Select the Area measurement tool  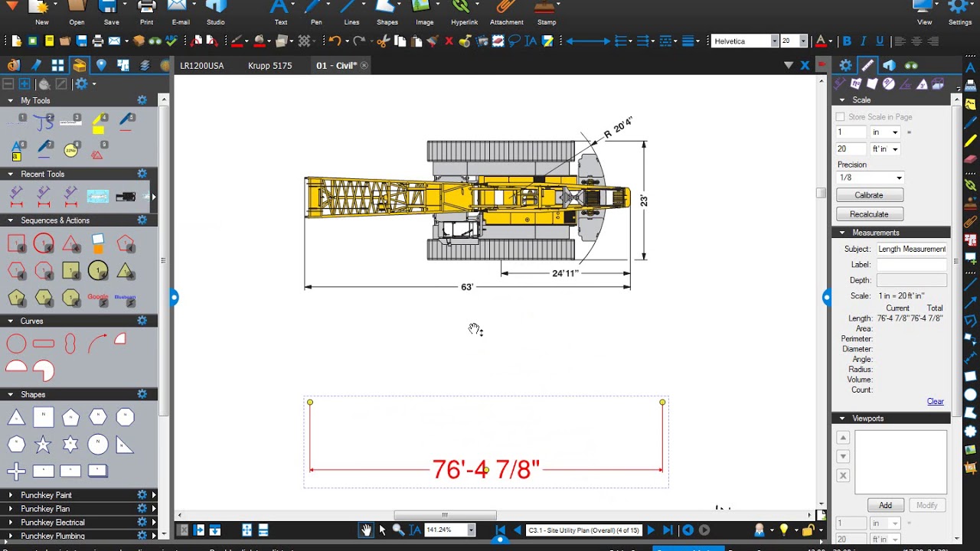(x=855, y=84)
